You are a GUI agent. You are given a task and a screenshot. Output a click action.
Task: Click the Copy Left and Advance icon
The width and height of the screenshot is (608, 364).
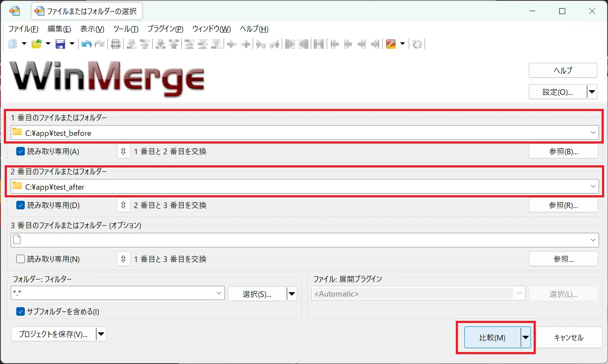point(274,44)
